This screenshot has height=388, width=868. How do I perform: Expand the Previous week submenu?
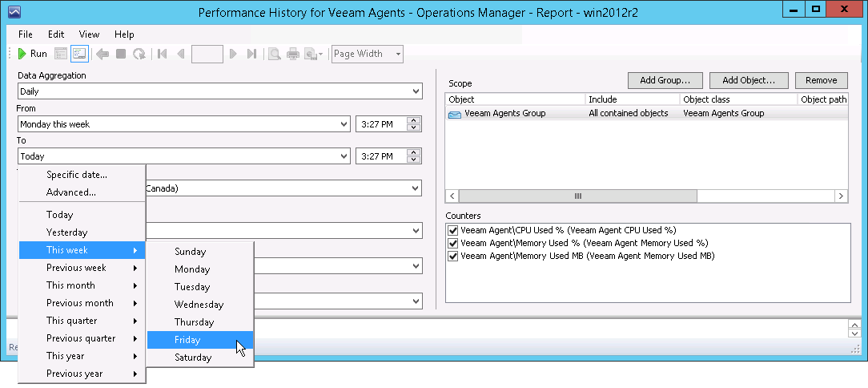(82, 268)
